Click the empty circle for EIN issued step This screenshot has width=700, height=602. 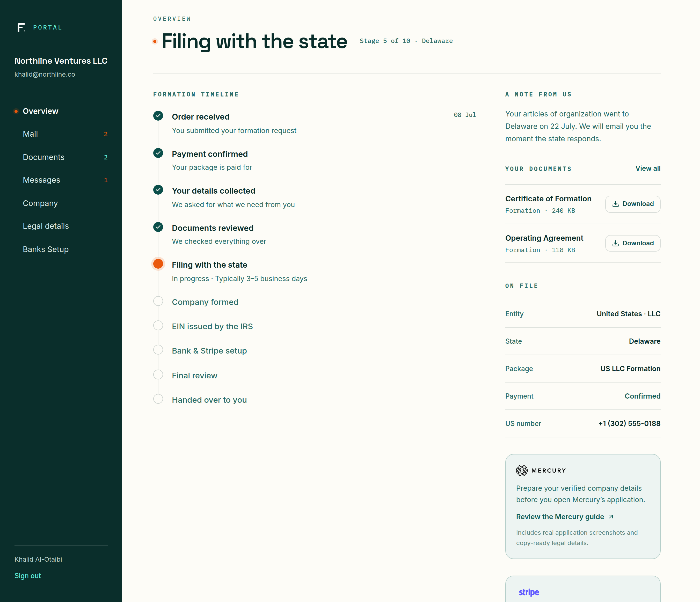(158, 325)
